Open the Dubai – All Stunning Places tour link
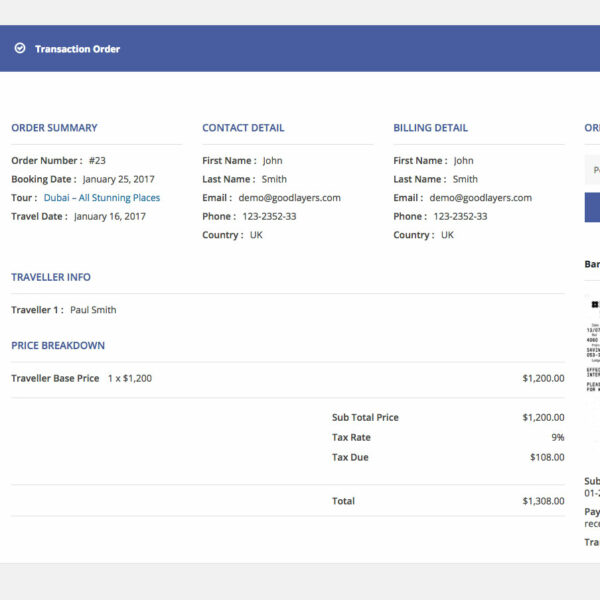 pyautogui.click(x=101, y=198)
